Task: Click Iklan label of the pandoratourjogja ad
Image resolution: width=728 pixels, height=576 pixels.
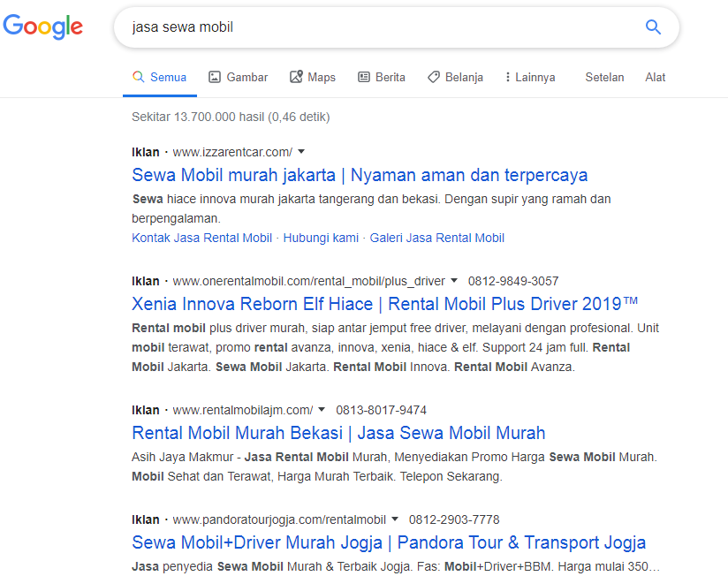Action: click(x=145, y=519)
